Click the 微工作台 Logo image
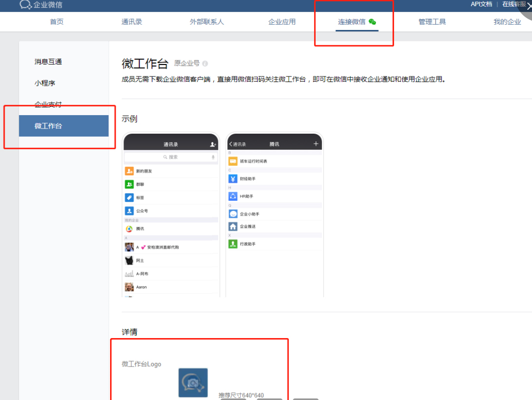 point(193,382)
